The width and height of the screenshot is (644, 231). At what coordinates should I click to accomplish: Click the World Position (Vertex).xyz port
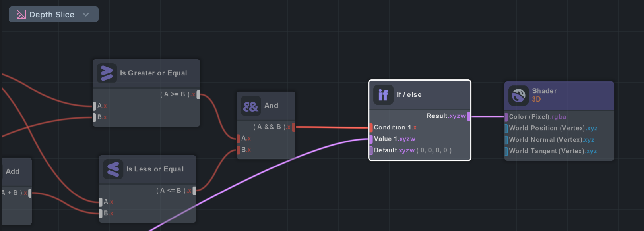[506, 128]
